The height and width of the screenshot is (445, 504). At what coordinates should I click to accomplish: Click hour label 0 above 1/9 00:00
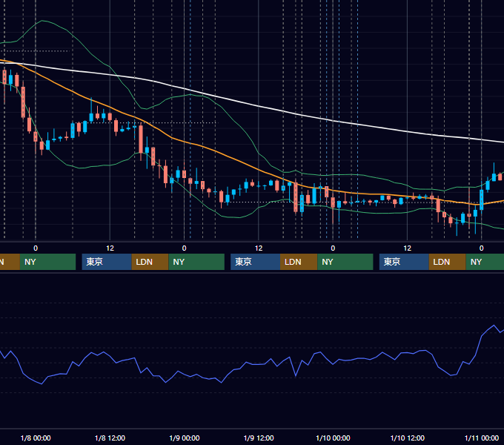(x=184, y=248)
